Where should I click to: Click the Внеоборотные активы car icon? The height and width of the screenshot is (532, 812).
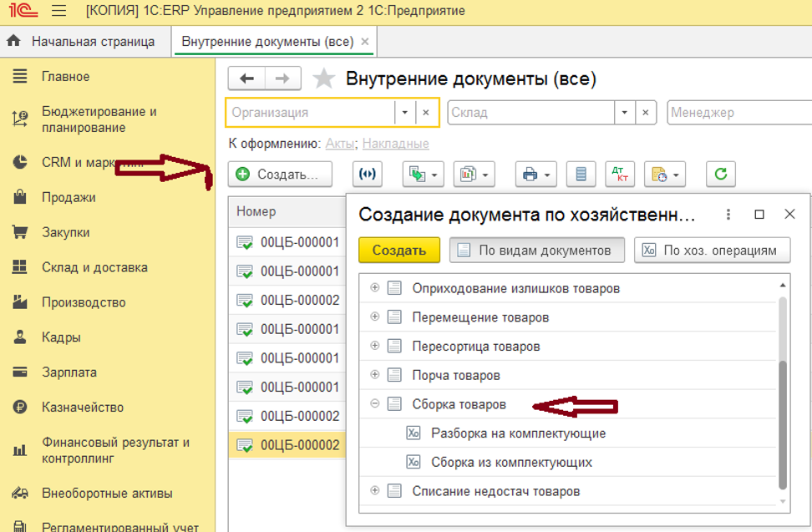[x=20, y=494]
